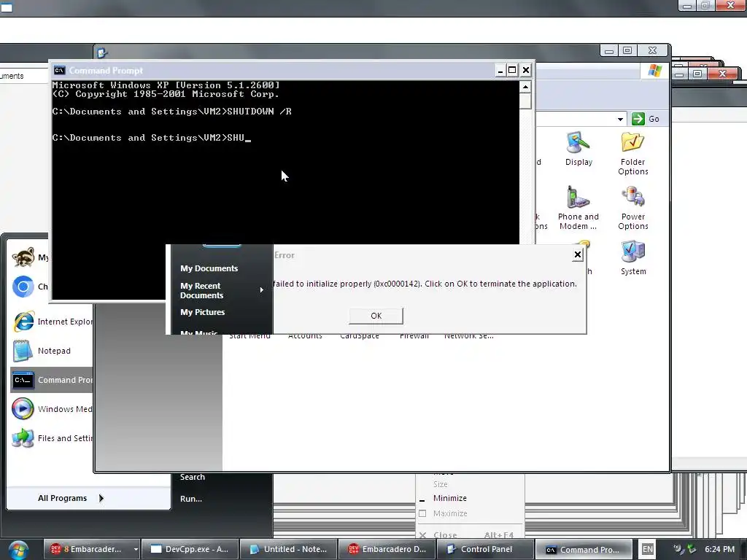Click the document icon in gray title bar
Viewport: 747px width, 560px height.
click(x=102, y=52)
